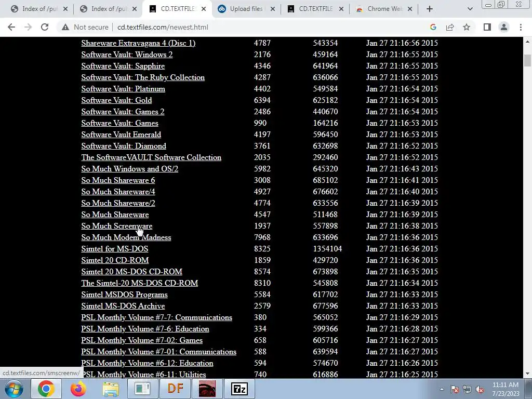
Task: Go forward using the forward arrow
Action: (x=28, y=27)
